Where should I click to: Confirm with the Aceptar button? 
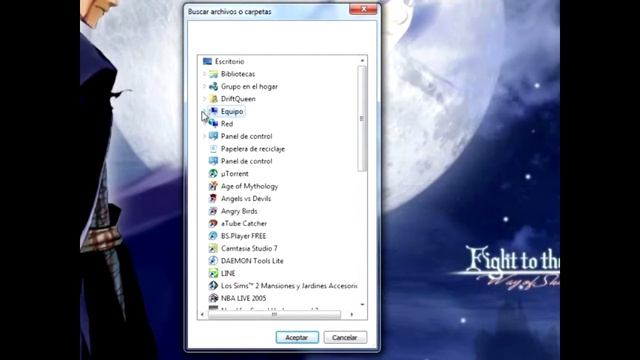(297, 338)
